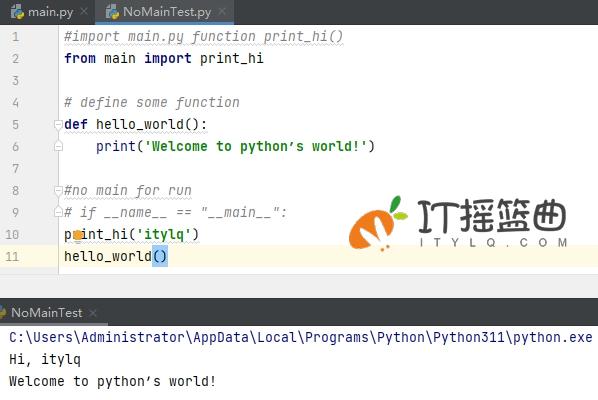Viewport: 598px width, 400px height.
Task: Click the hello_world() call on line 11
Action: click(116, 256)
